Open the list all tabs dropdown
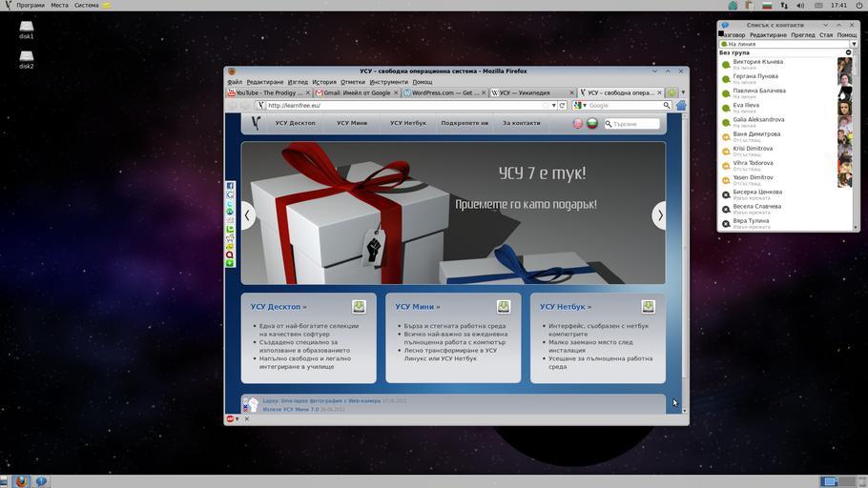This screenshot has width=868, height=488. point(683,93)
